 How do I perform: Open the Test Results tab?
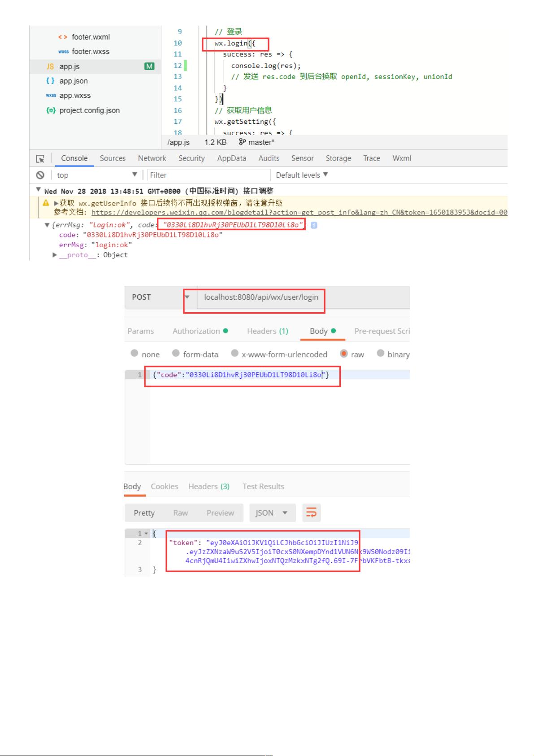[x=263, y=486]
